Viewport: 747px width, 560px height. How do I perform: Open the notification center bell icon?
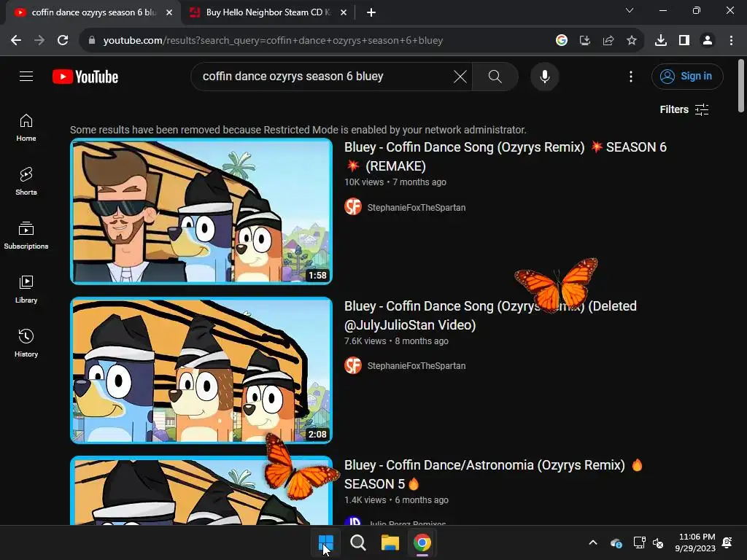pos(727,542)
